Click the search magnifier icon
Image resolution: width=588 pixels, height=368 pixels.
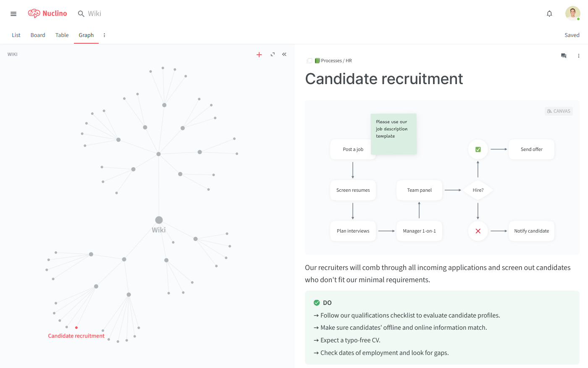coord(81,14)
